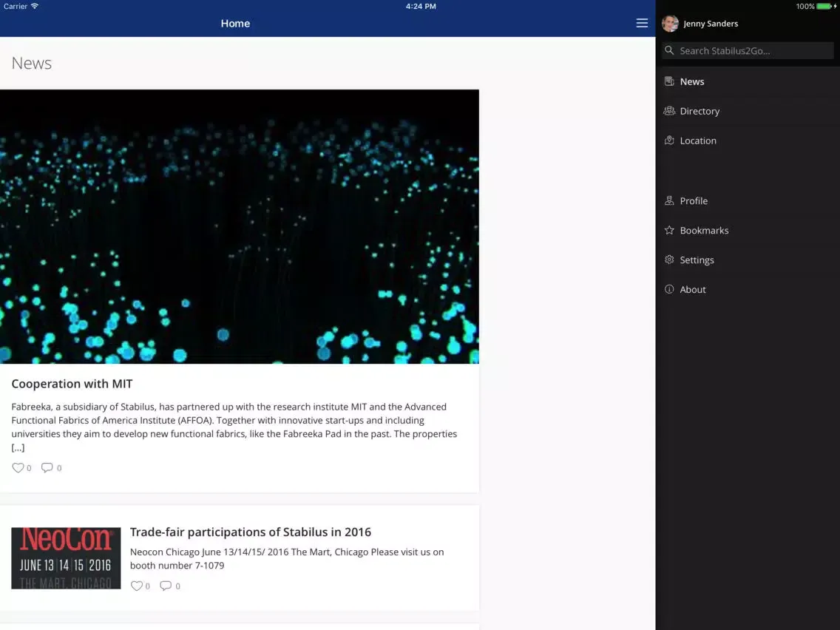Open the glowing fiber optics article image
The image size is (840, 630).
coord(240,226)
